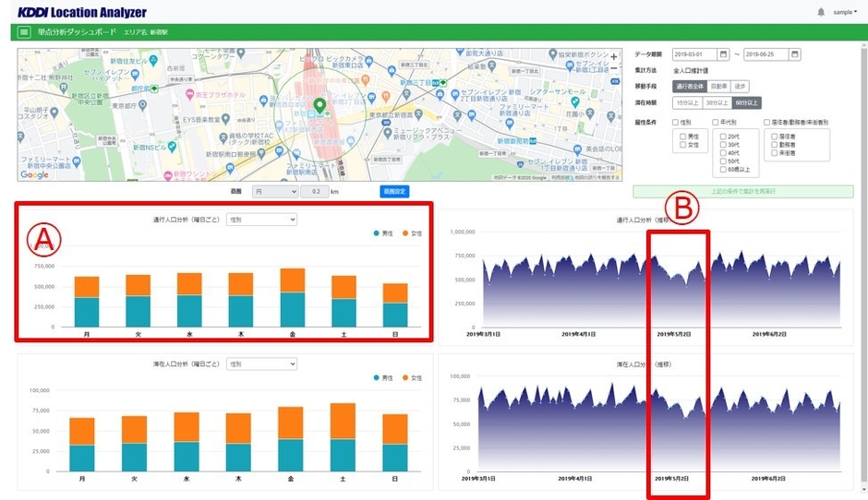Enable the 性別 attribute checkbox

(x=677, y=122)
